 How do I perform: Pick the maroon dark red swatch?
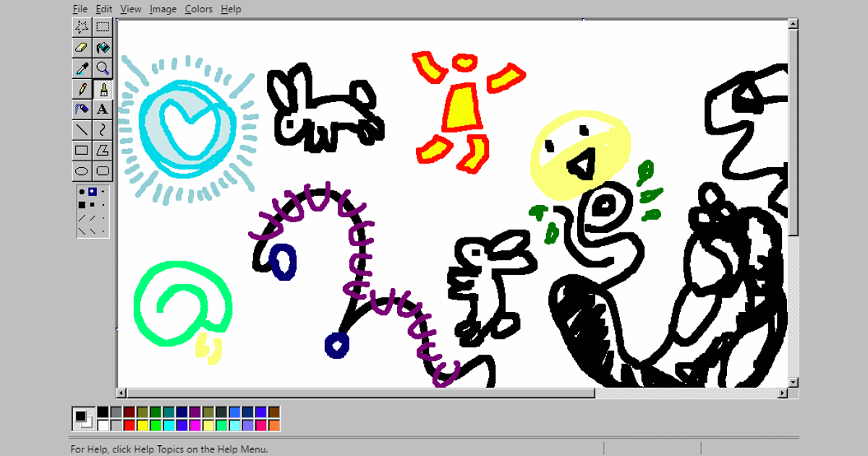click(129, 412)
